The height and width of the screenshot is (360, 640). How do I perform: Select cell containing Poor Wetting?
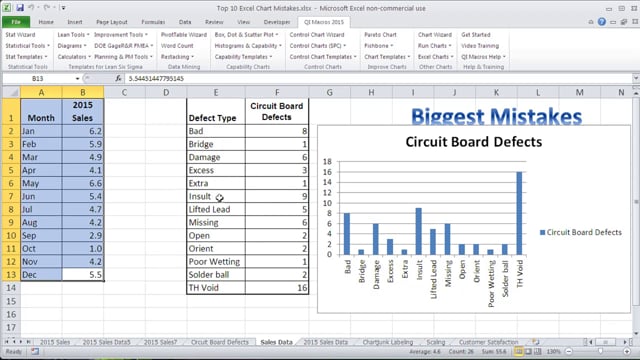coord(216,262)
